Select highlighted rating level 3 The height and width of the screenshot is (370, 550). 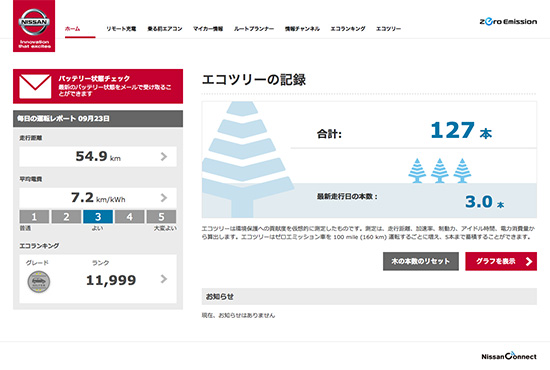click(x=98, y=217)
